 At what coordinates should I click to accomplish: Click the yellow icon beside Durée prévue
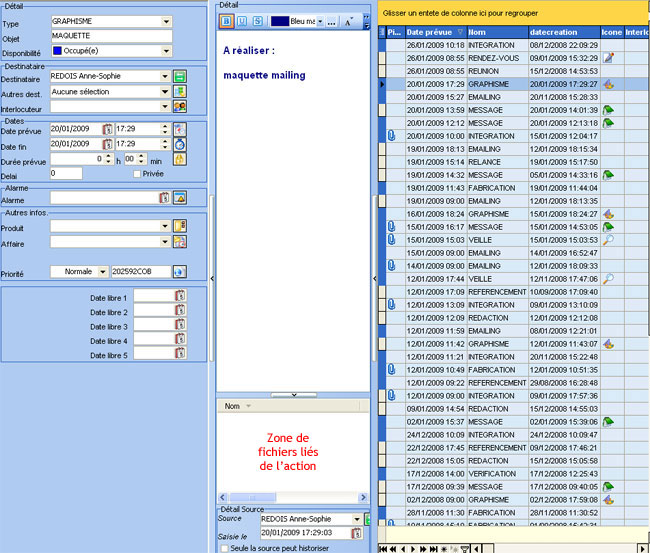pyautogui.click(x=179, y=159)
